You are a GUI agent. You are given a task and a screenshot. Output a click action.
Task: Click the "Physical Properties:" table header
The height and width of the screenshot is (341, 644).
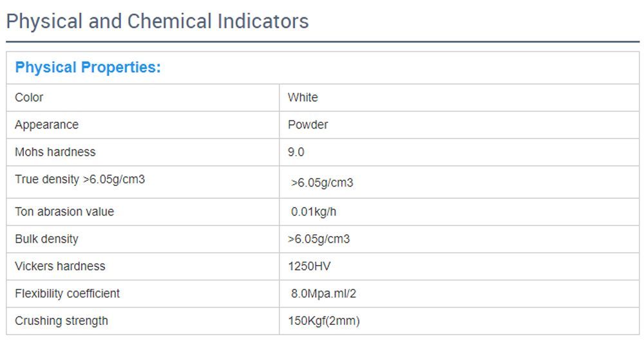tap(88, 68)
